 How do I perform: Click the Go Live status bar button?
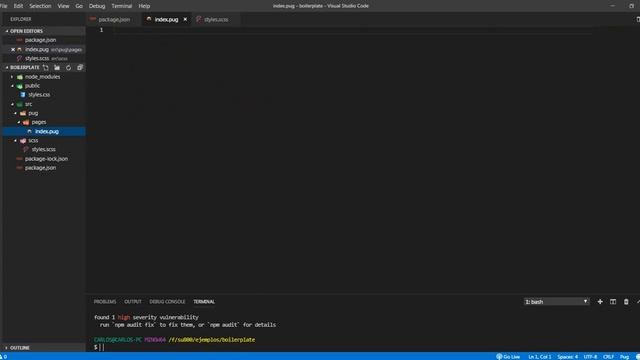508,357
